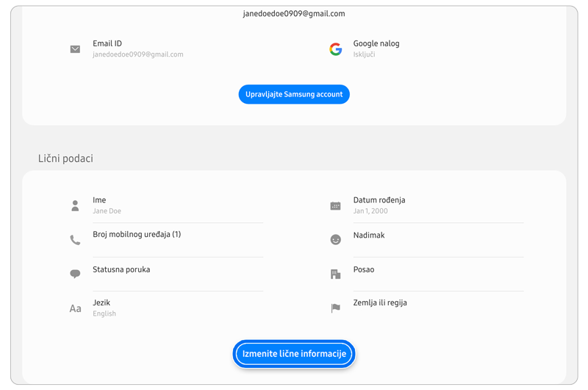Click the Email ID address janedoedoe0909@gmail.com
This screenshot has height=390, width=588.
(x=138, y=54)
